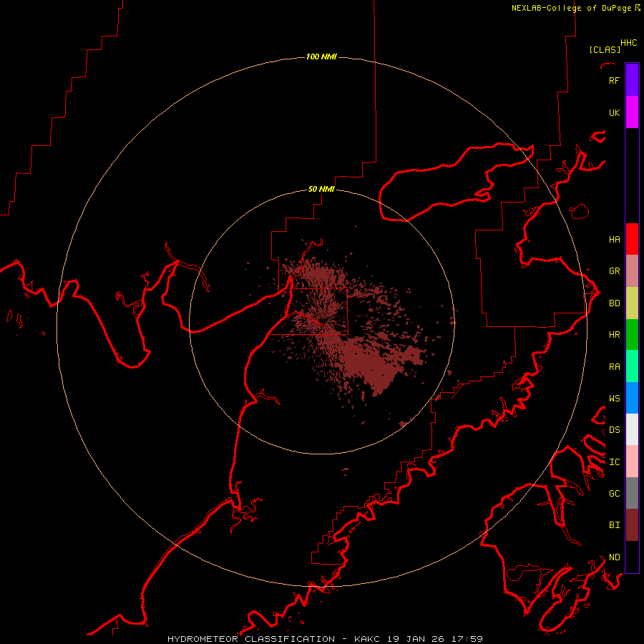Viewport: 644px width, 644px height.
Task: Click the RF purple legend swatch
Action: [632, 80]
